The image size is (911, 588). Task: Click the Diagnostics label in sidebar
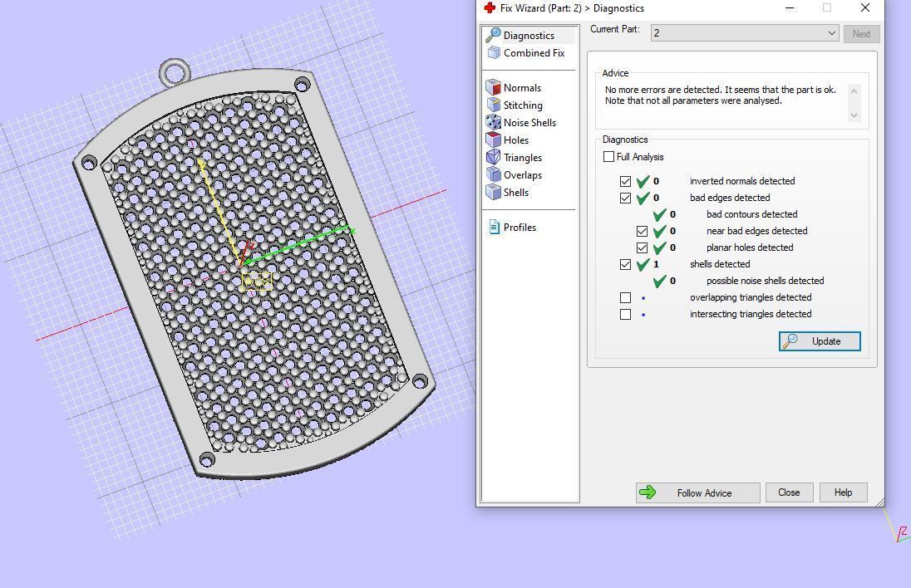(x=529, y=36)
